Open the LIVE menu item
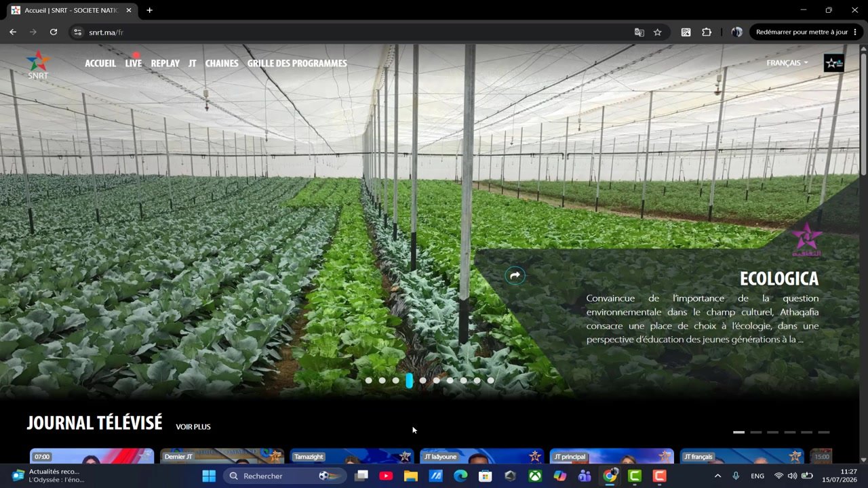The image size is (868, 488). (x=134, y=64)
